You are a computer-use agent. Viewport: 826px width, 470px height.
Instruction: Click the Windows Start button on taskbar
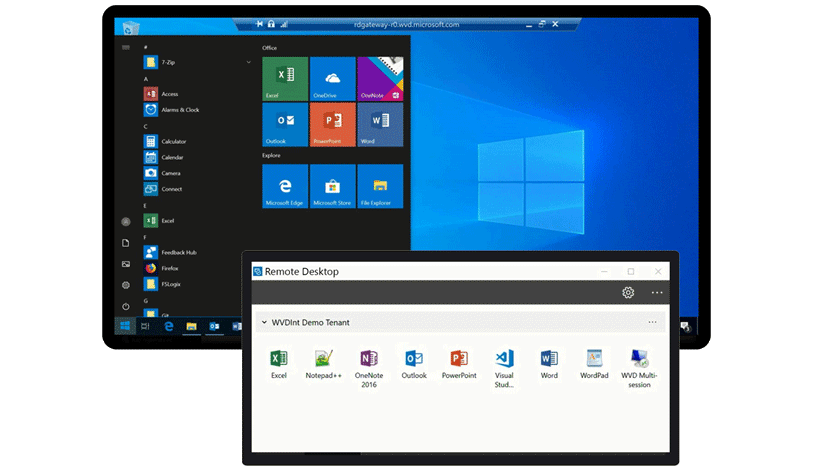point(125,326)
